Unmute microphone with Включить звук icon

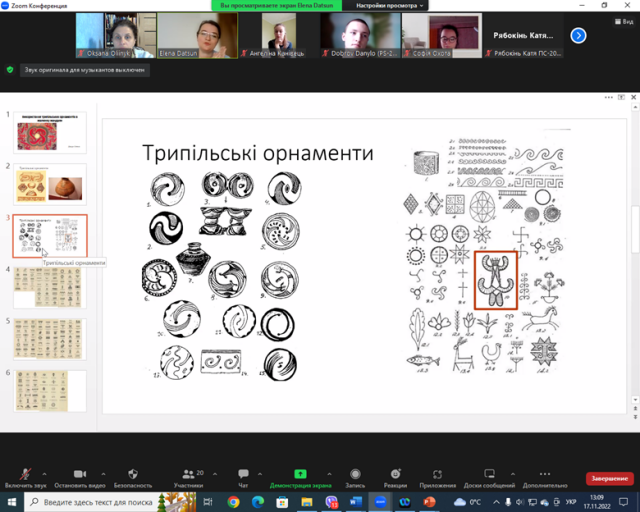coord(26,473)
